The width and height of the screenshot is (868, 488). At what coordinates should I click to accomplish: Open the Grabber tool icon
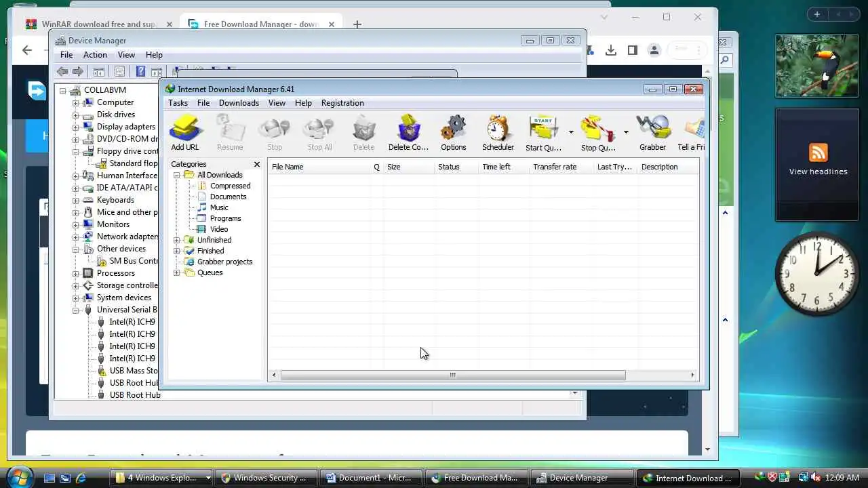(652, 133)
